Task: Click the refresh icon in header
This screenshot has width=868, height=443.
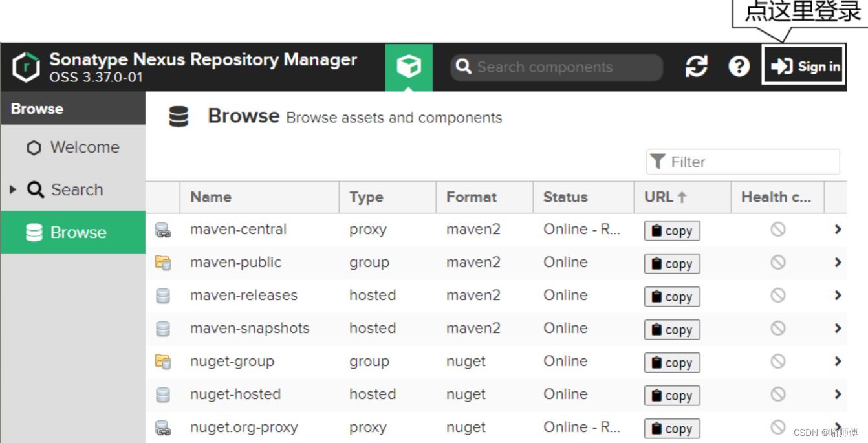Action: coord(697,67)
